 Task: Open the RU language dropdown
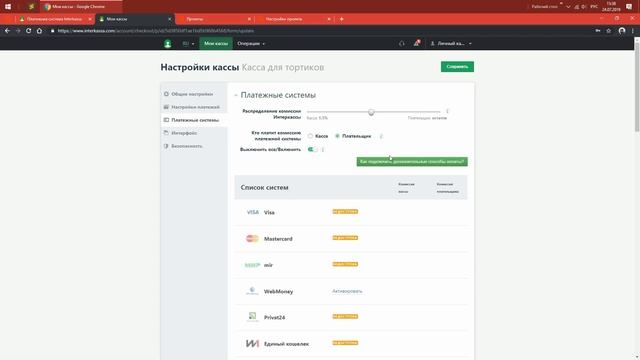coord(188,43)
